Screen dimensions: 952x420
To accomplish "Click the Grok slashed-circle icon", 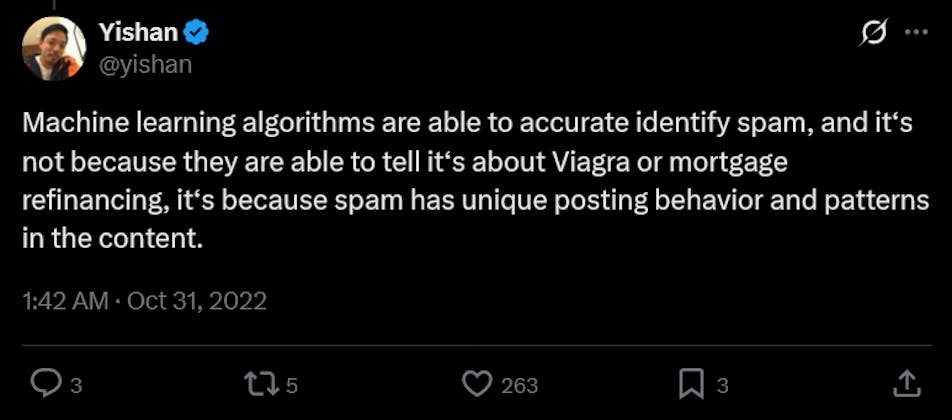I will (872, 33).
